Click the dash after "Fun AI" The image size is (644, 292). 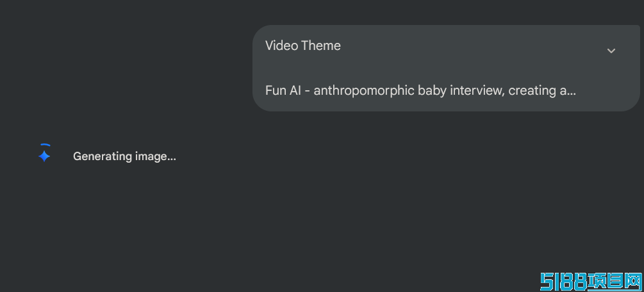[x=308, y=91]
